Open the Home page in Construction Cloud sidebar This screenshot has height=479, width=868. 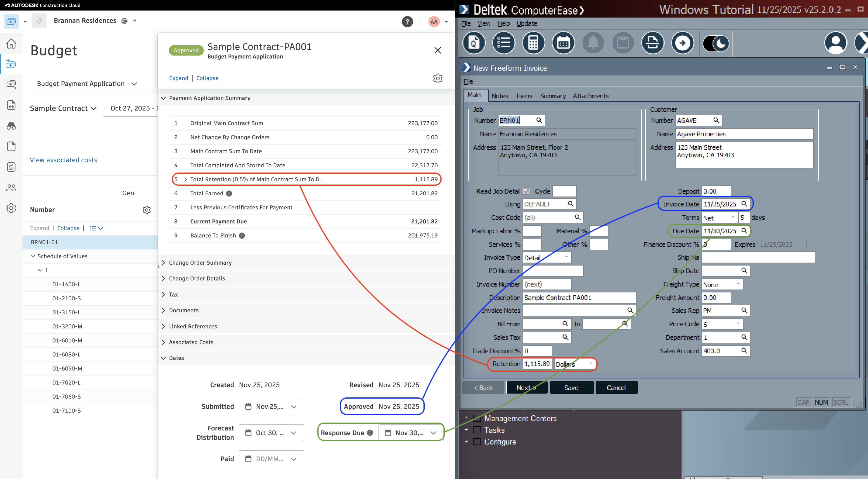11,44
